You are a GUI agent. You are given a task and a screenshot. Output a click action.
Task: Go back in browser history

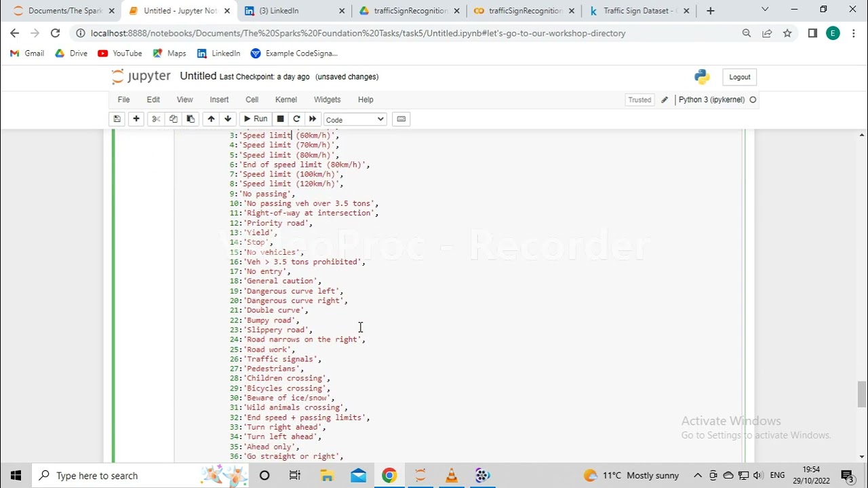pyautogui.click(x=15, y=33)
